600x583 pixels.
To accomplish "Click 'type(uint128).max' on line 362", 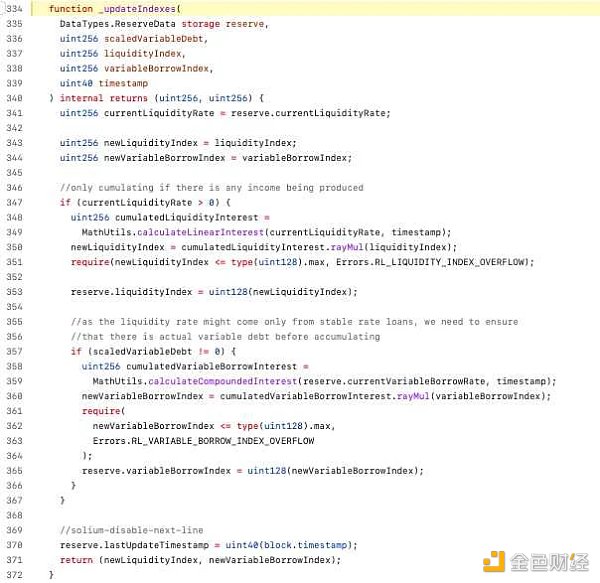I will pos(283,426).
